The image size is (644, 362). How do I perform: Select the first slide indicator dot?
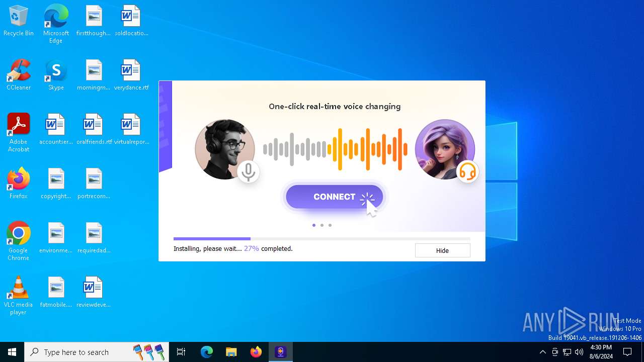(x=314, y=225)
